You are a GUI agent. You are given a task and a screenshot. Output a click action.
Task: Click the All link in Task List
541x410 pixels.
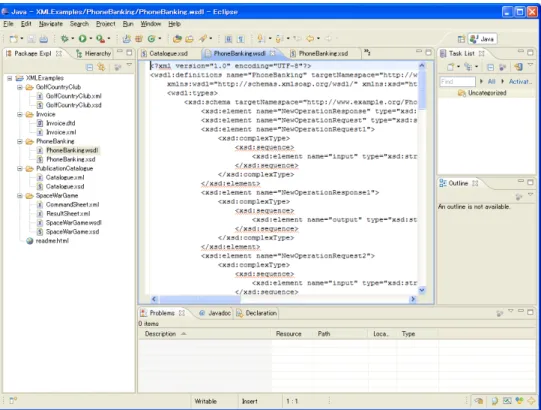click(491, 82)
